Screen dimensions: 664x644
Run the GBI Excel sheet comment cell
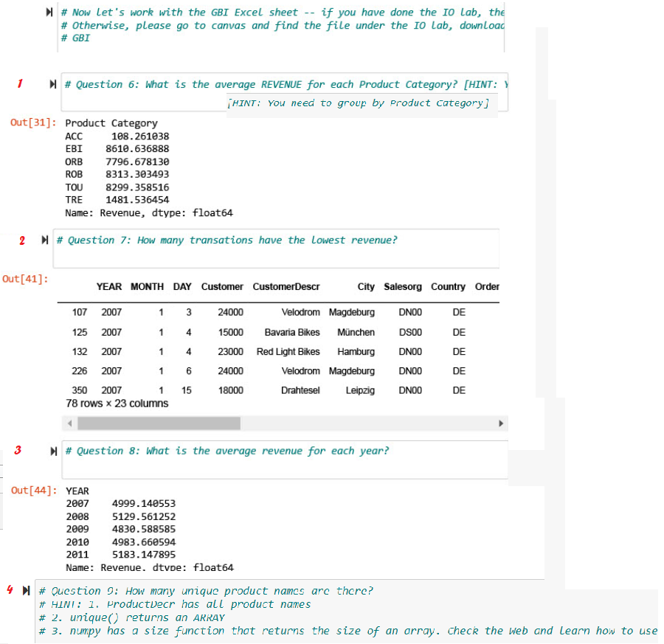(x=49, y=12)
